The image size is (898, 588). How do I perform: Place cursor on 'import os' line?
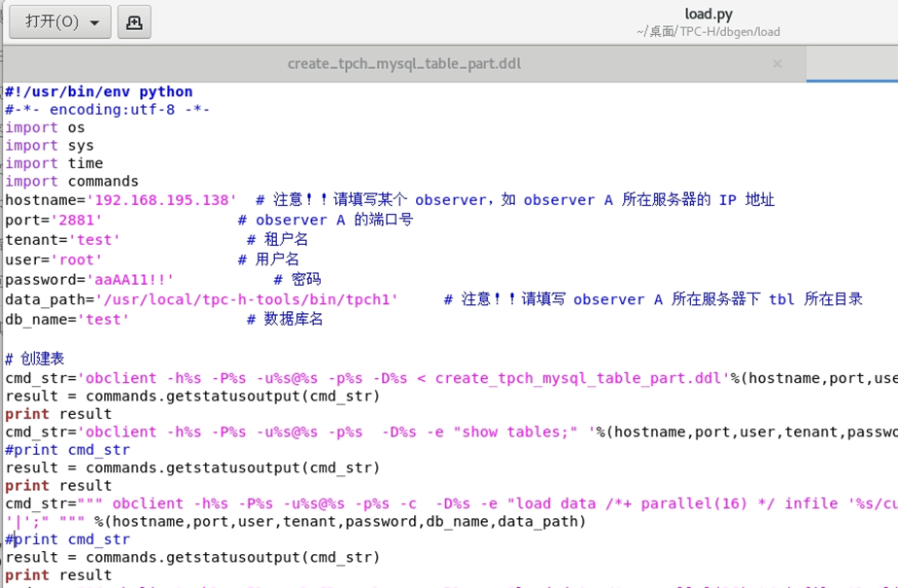(46, 127)
